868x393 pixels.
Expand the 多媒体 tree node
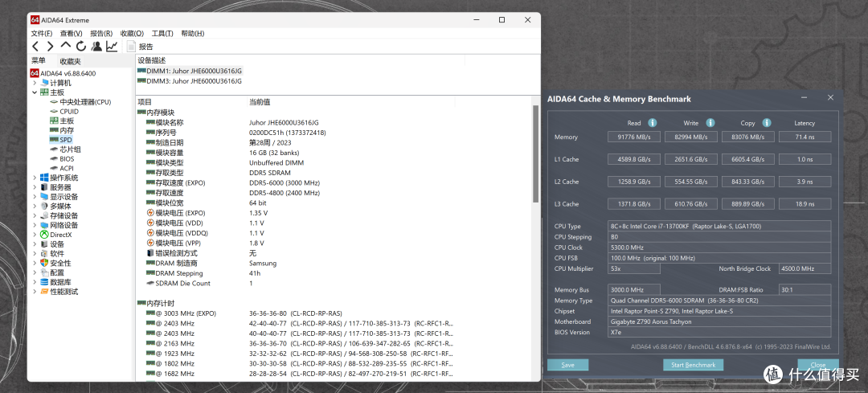[x=35, y=206]
